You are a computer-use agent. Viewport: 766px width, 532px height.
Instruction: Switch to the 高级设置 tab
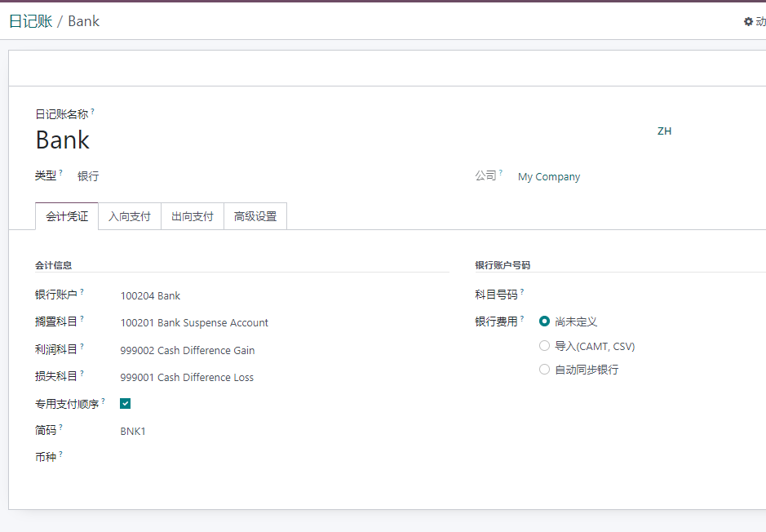pos(255,216)
